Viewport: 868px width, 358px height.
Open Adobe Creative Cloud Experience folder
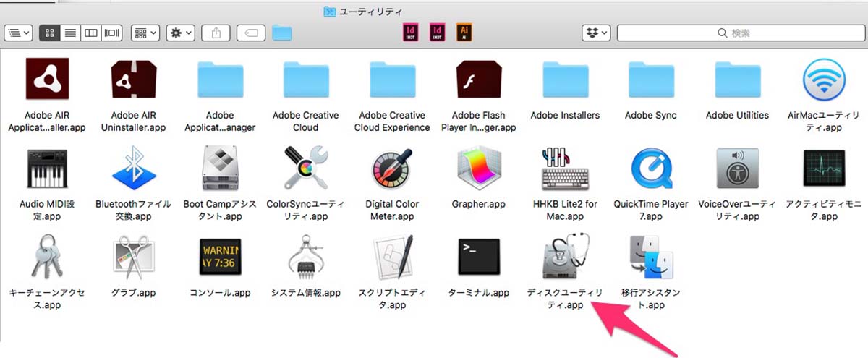392,81
